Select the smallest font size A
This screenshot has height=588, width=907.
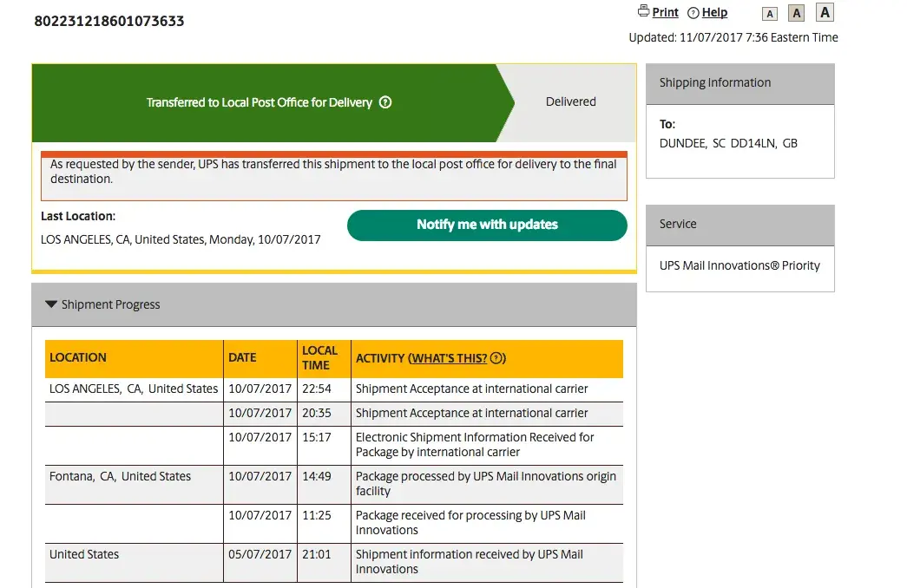pos(769,14)
